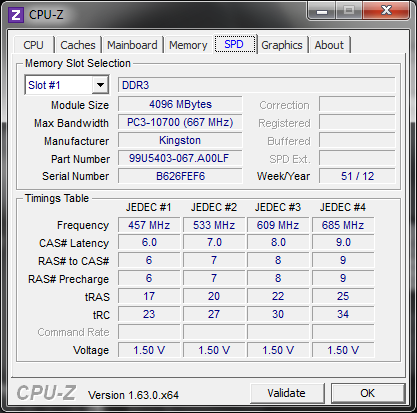The width and height of the screenshot is (417, 413).
Task: Open the Slot #1 dropdown arrow
Action: (100, 85)
